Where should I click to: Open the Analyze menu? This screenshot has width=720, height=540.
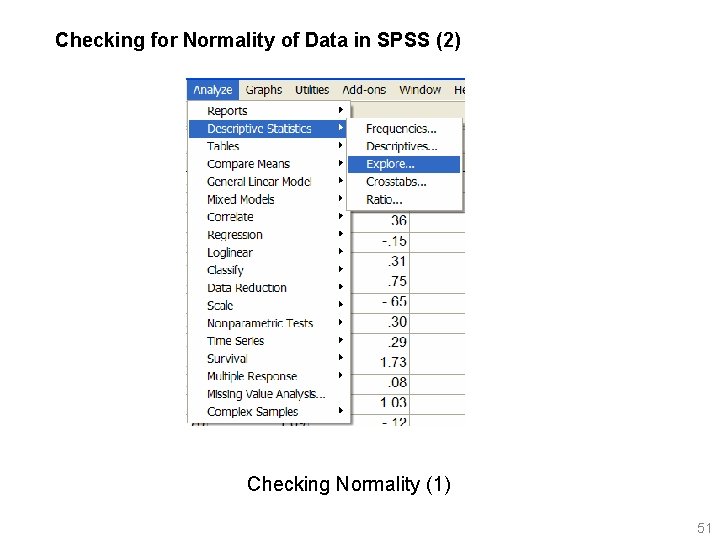(x=212, y=90)
